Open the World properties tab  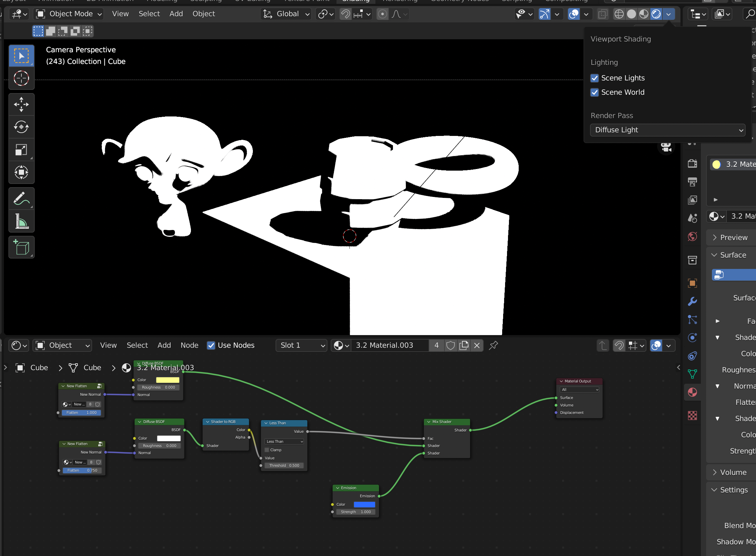coord(692,236)
